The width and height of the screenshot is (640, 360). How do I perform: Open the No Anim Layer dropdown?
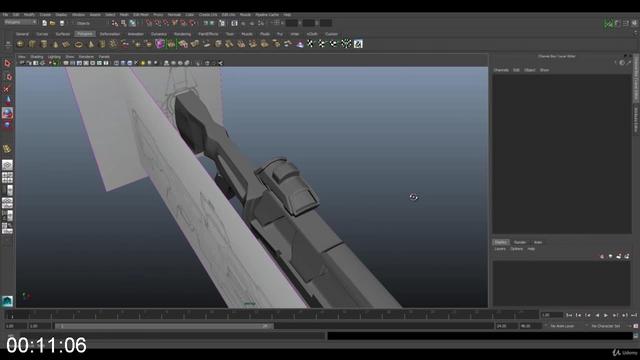[x=562, y=326]
